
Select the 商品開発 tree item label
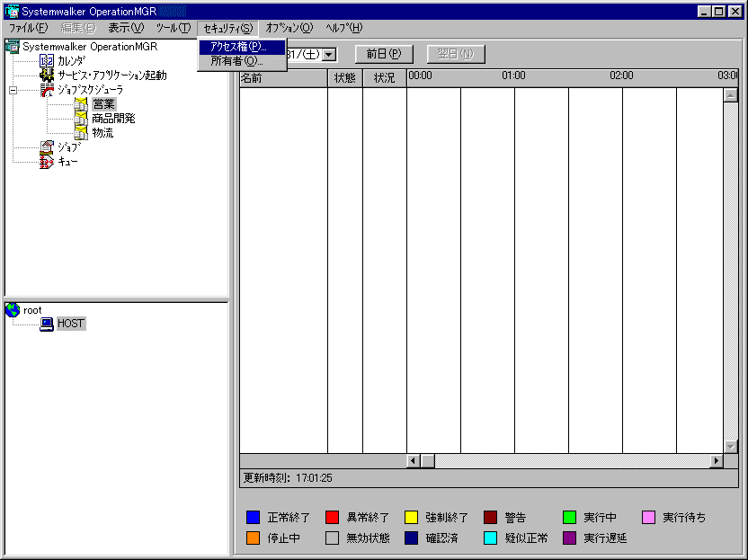[113, 119]
